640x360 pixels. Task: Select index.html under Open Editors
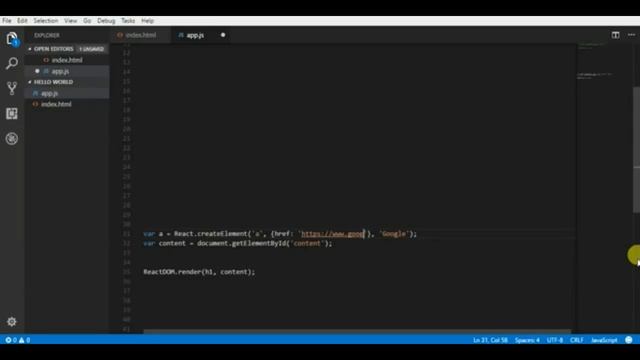point(67,60)
